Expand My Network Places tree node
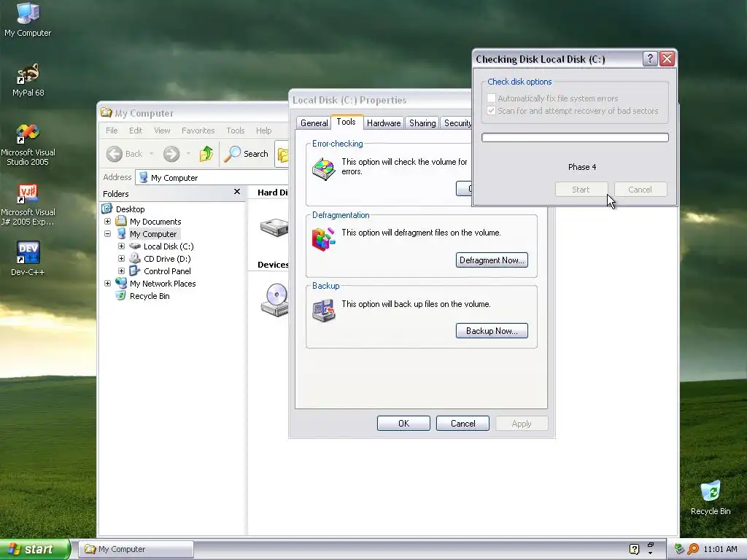 point(108,284)
